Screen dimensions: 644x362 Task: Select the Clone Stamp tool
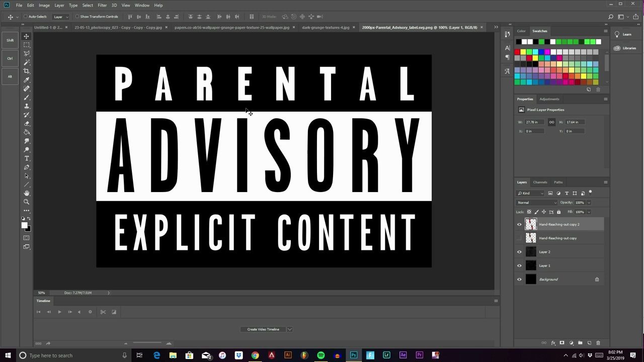point(27,106)
